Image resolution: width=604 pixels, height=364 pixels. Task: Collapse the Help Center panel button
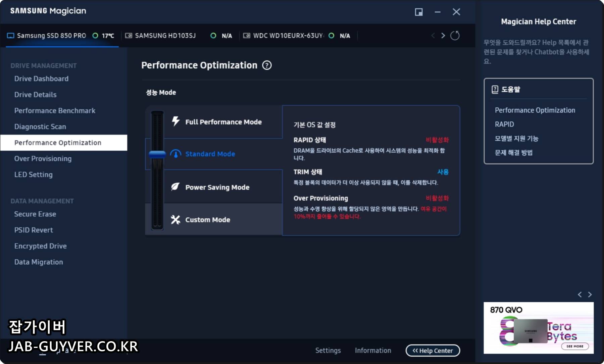[x=433, y=351]
